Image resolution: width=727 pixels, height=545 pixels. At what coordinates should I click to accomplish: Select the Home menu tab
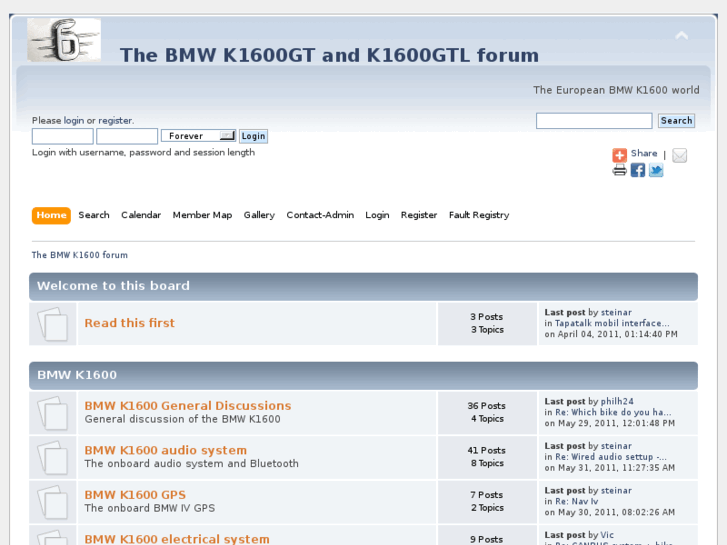pos(51,215)
